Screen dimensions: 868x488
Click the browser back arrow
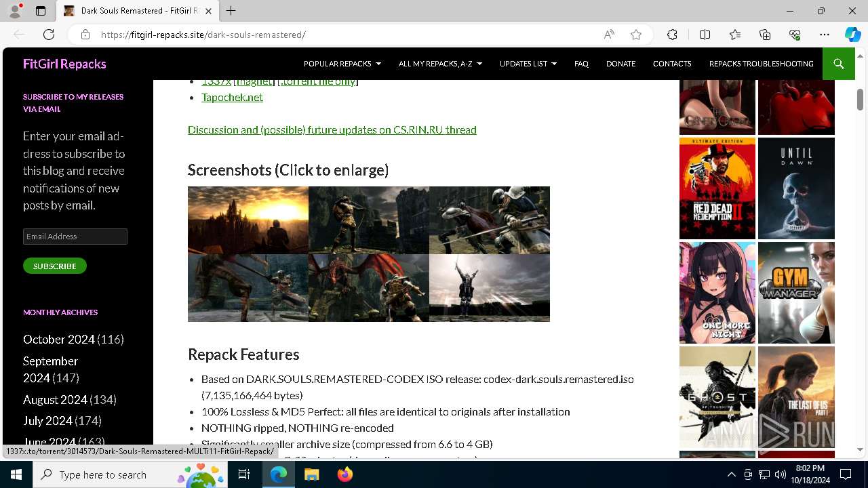(19, 35)
